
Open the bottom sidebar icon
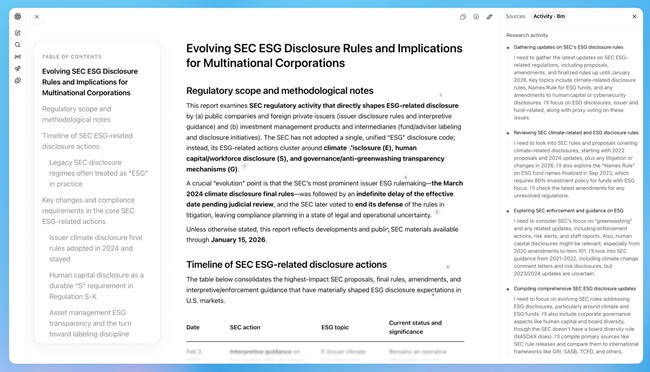point(17,80)
